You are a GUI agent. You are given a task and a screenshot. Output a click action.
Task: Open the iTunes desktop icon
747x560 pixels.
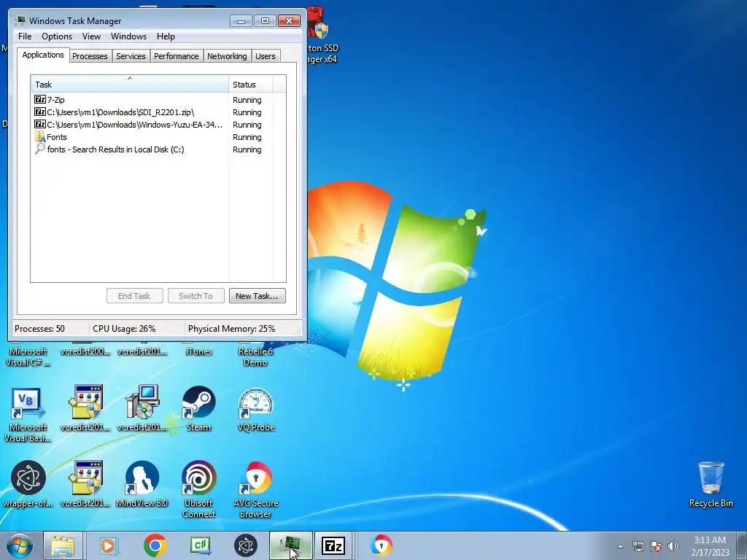(198, 351)
